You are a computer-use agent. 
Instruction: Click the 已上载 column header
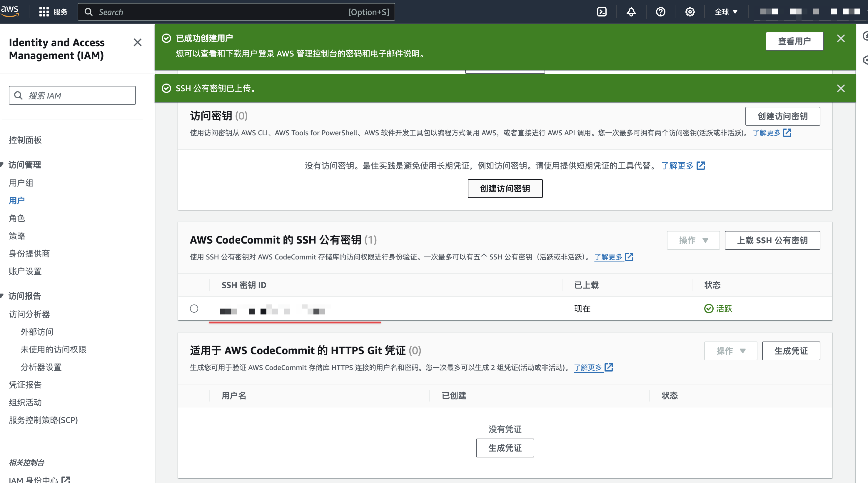pos(586,285)
